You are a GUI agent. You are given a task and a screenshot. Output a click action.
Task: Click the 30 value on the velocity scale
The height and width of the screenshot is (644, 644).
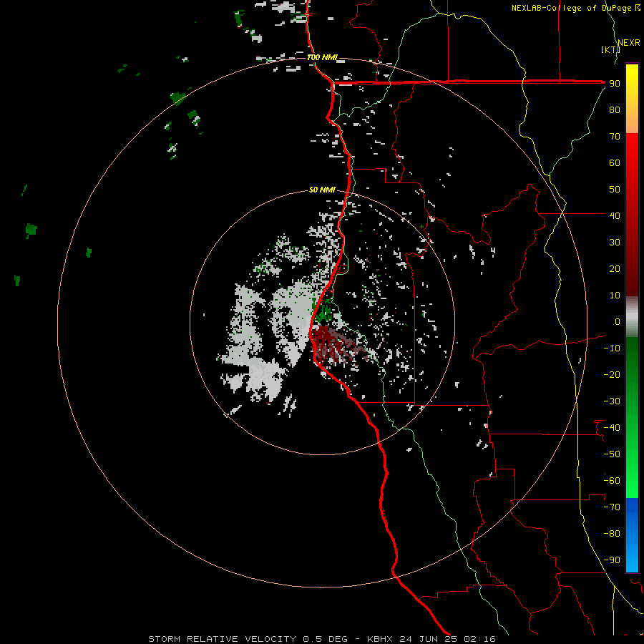pyautogui.click(x=615, y=243)
